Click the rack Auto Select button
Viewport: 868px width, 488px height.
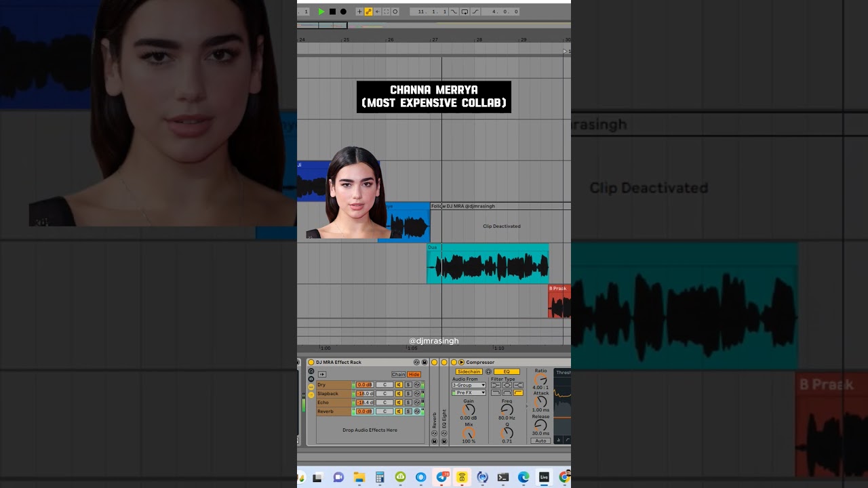(x=322, y=374)
